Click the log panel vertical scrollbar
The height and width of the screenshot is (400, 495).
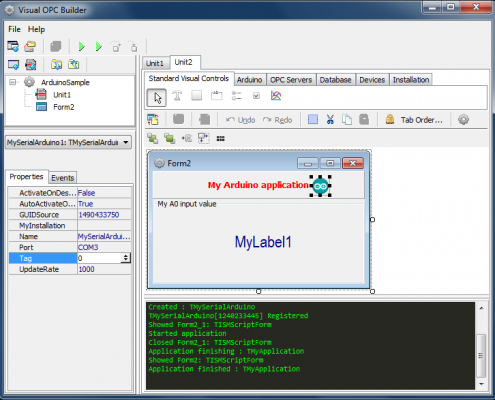click(481, 346)
